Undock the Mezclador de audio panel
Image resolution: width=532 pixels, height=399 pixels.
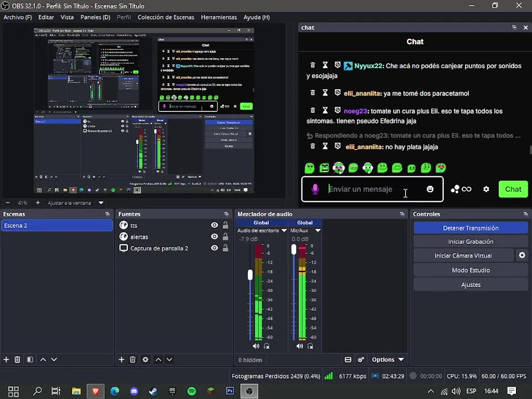tap(402, 214)
